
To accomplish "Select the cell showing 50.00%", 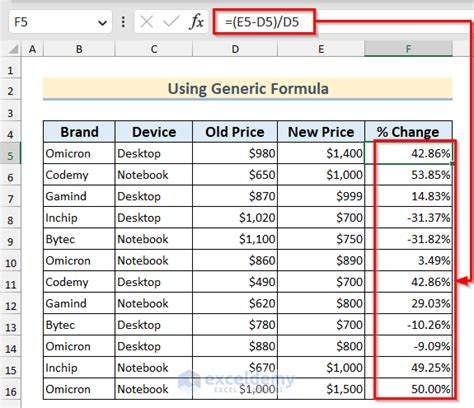I will coord(408,389).
